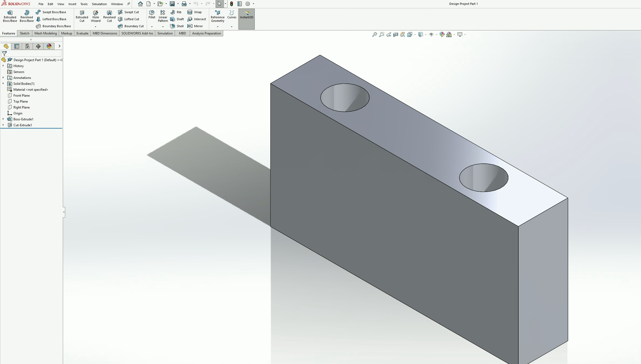641x364 pixels.
Task: Choose Lofted Boss/Base feature
Action: [x=51, y=19]
